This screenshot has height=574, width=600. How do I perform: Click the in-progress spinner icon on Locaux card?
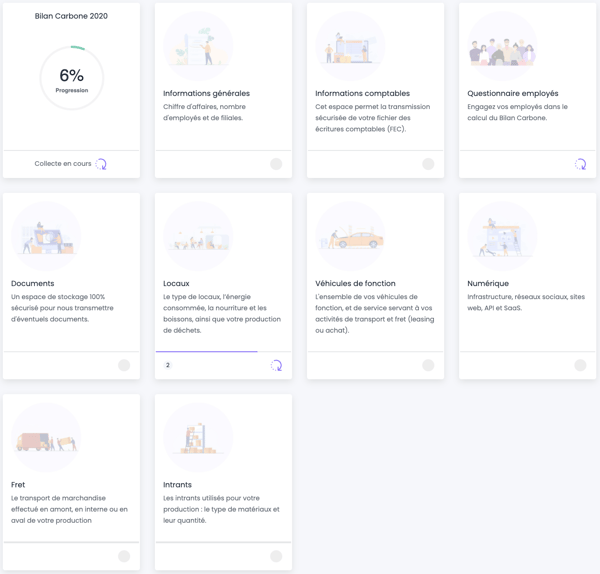coord(276,365)
